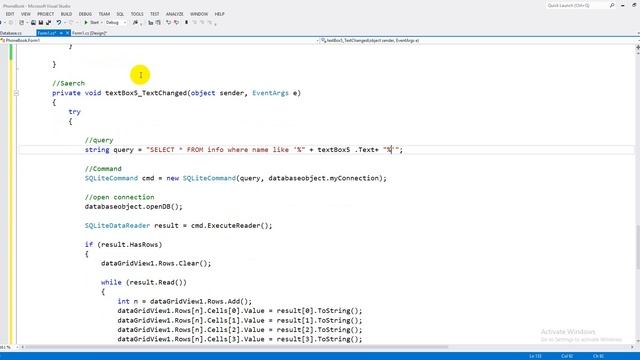The height and width of the screenshot is (360, 640).
Task: Click the Cells[3].Value assignment line
Action: (240, 339)
